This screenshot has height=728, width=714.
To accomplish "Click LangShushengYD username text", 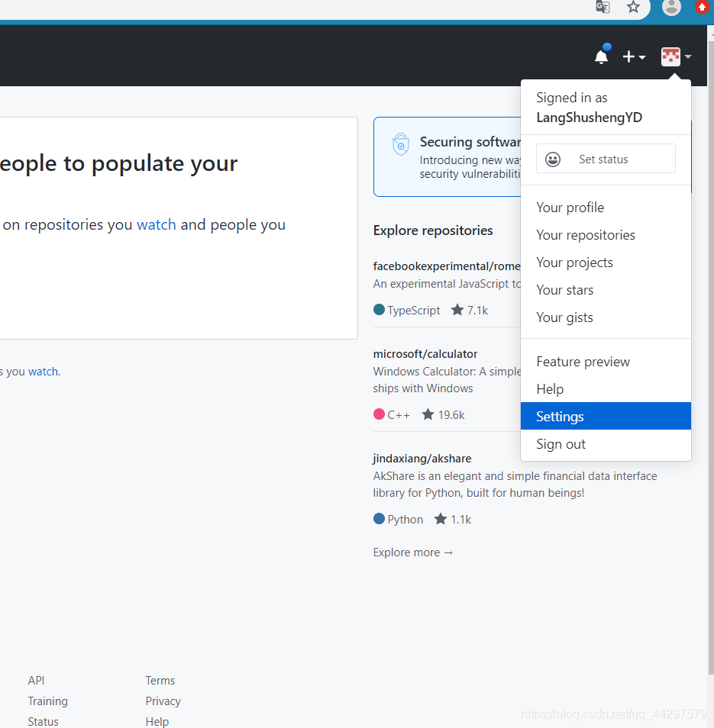I will tap(589, 118).
